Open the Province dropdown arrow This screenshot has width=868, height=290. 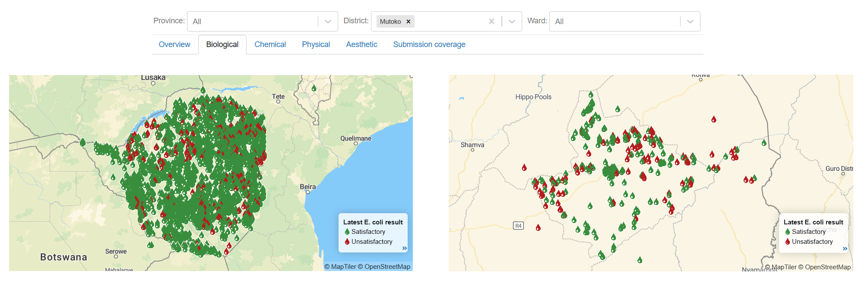pos(328,22)
